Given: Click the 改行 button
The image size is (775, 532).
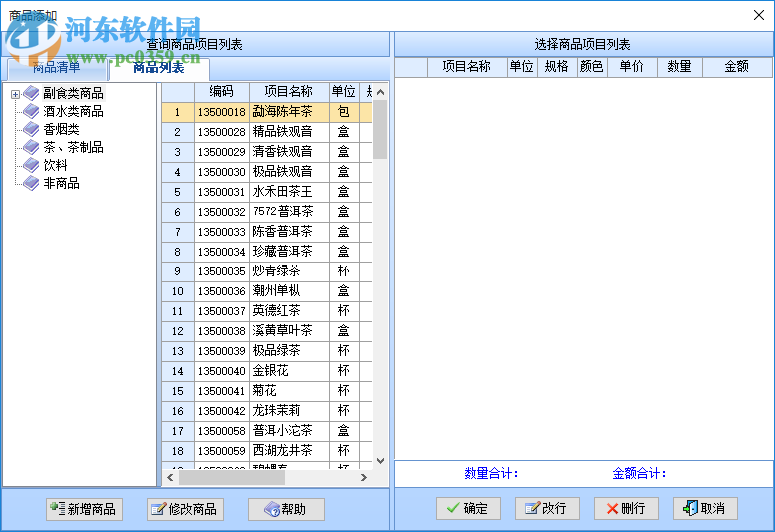Looking at the screenshot, I should 547,508.
